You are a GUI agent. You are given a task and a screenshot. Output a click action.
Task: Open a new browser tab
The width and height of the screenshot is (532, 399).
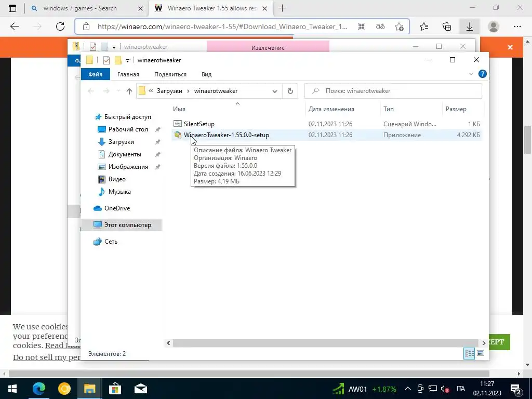click(282, 8)
